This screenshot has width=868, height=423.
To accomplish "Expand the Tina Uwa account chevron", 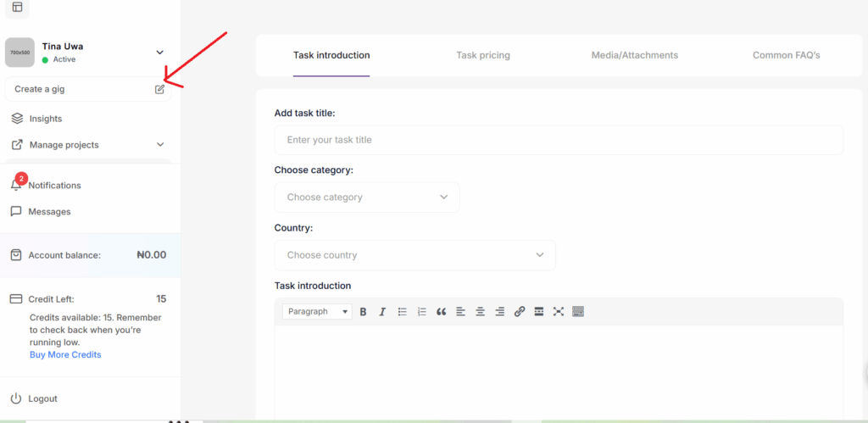I will (160, 53).
